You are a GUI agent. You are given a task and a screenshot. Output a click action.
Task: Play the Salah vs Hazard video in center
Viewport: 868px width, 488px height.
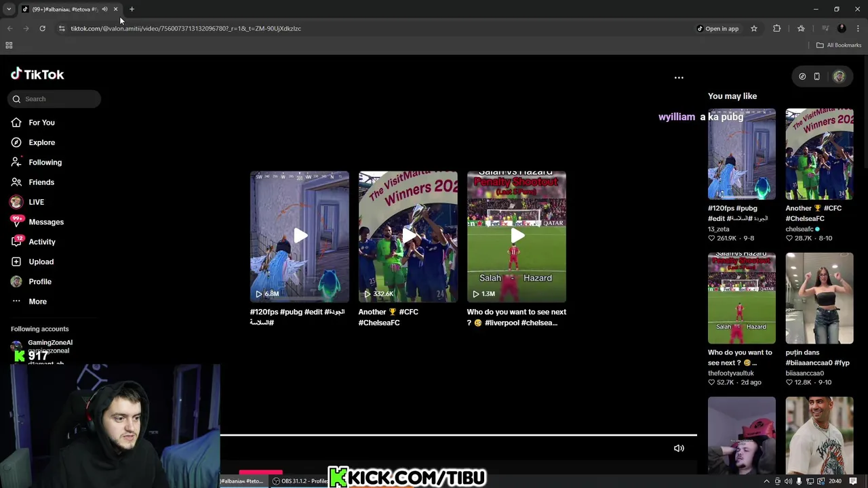[517, 236]
